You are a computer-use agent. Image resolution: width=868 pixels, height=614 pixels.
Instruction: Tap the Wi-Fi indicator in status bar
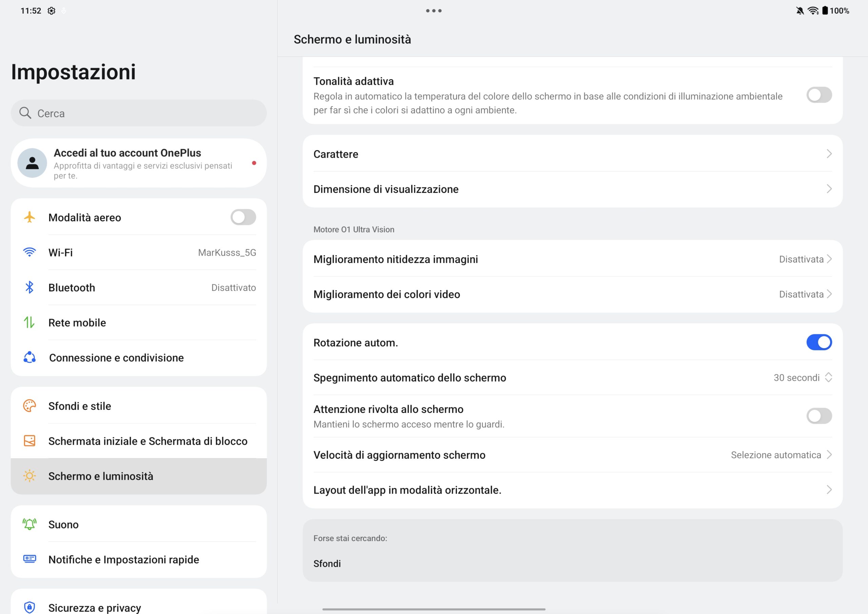(x=813, y=11)
